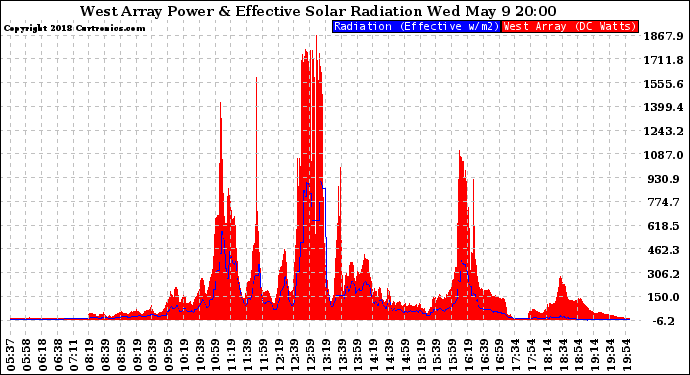Click x-axis time label 12:59
The image size is (690, 375).
point(311,355)
